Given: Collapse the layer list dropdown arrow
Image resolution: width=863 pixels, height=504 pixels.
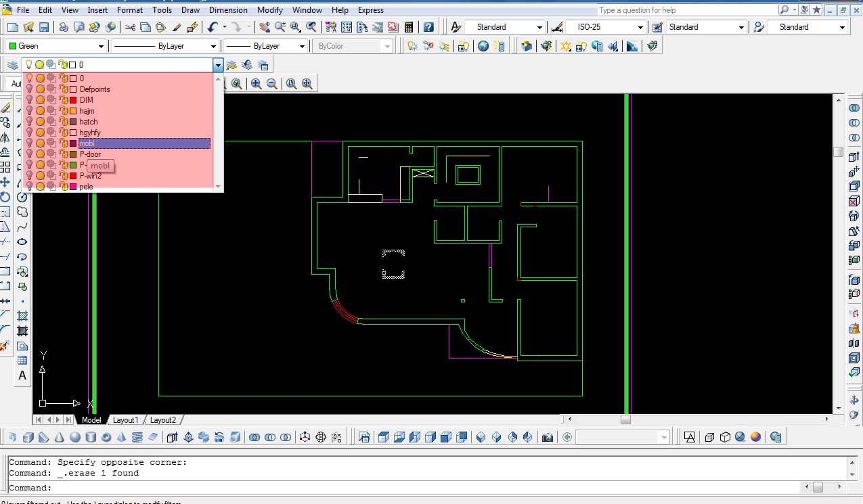Looking at the screenshot, I should tap(217, 65).
